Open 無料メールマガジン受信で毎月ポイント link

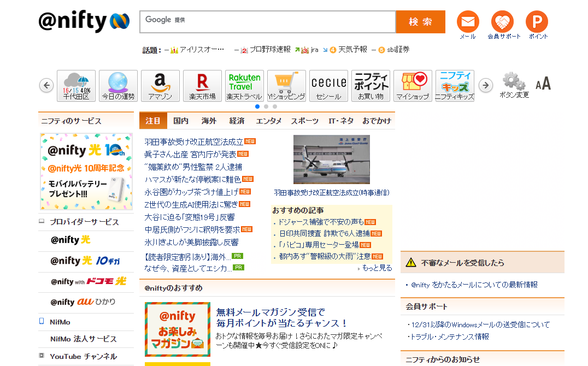pos(281,317)
